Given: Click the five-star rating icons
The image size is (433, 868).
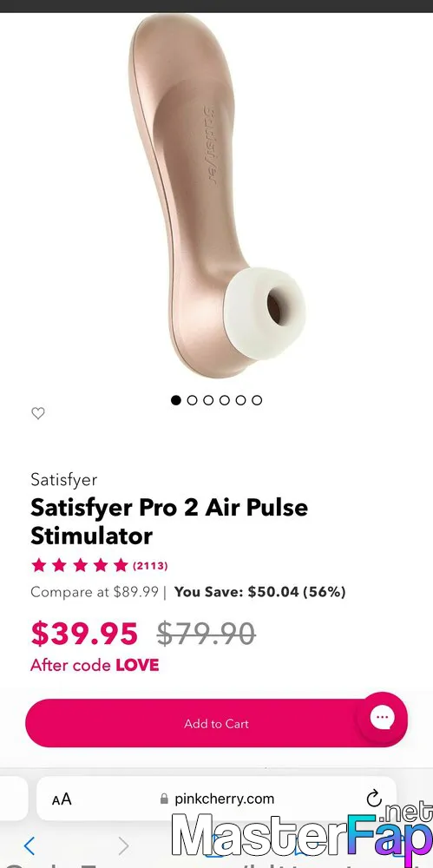Looking at the screenshot, I should [80, 565].
